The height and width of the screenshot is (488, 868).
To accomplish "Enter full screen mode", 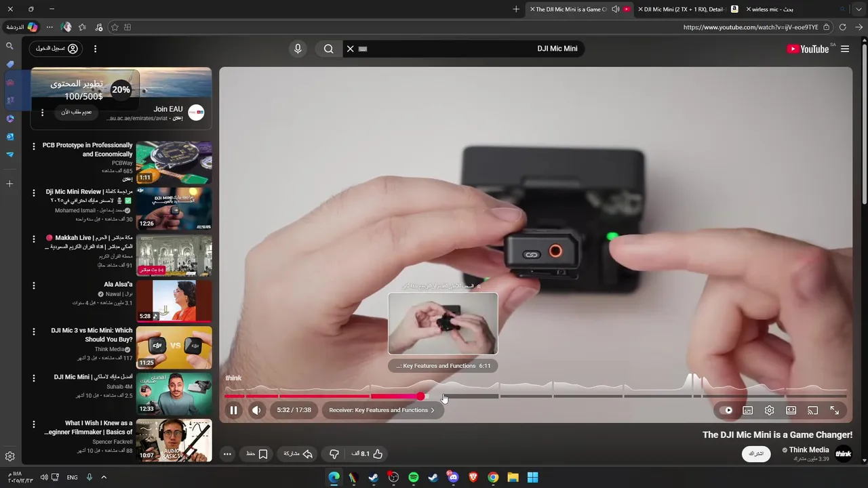I will 834,410.
